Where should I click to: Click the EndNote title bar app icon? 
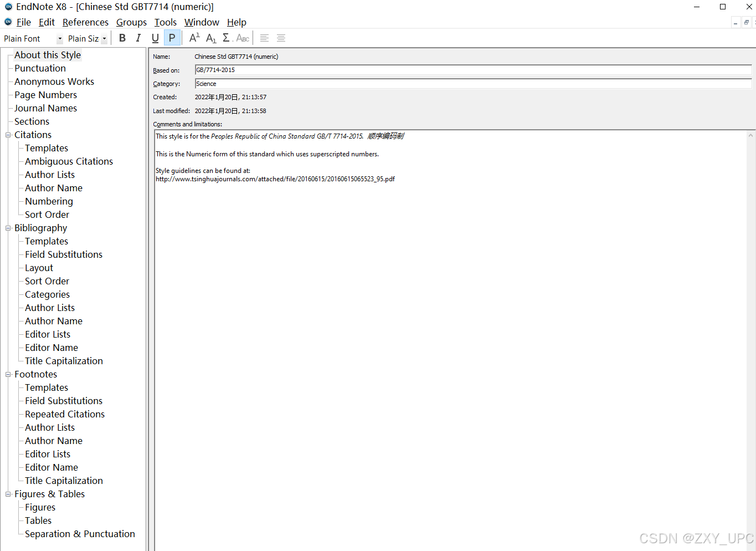8,7
